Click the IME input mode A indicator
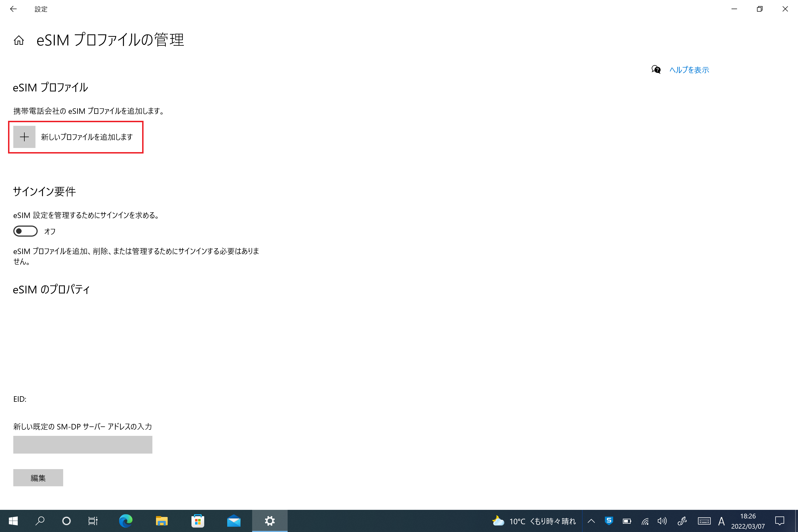Viewport: 798px width, 532px height. (721, 521)
